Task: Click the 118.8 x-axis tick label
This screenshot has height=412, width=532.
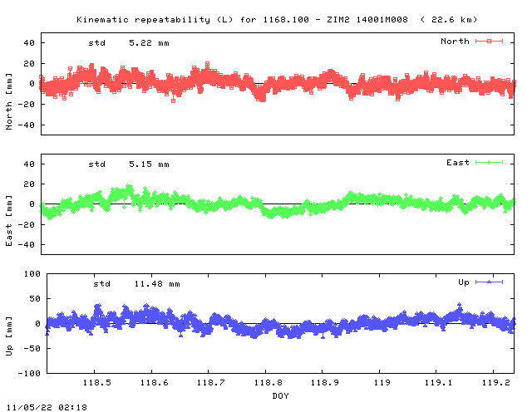Action: [x=268, y=383]
